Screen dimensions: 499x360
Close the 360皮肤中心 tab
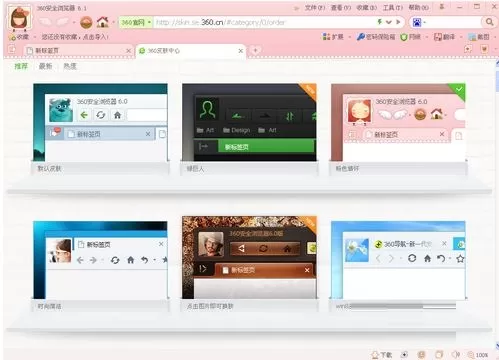[x=241, y=51]
